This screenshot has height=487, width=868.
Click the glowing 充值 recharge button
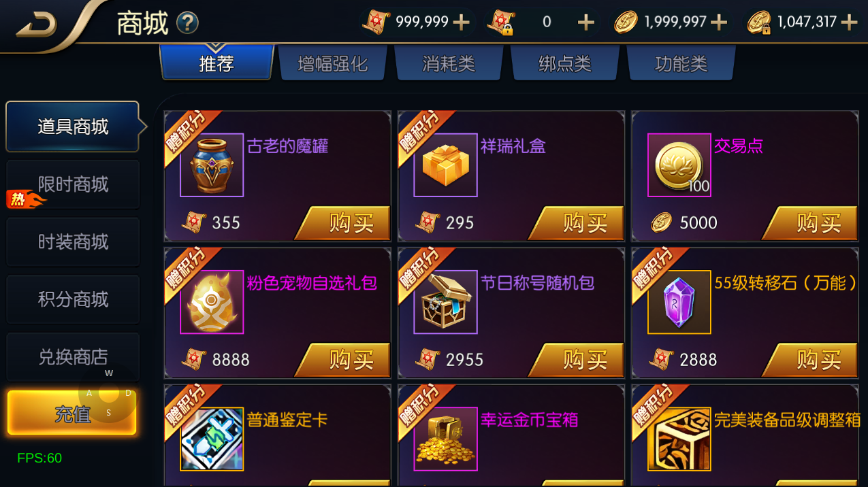click(x=72, y=413)
